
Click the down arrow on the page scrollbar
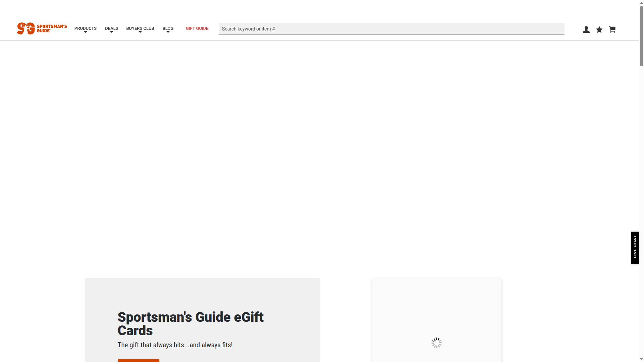click(x=641, y=359)
